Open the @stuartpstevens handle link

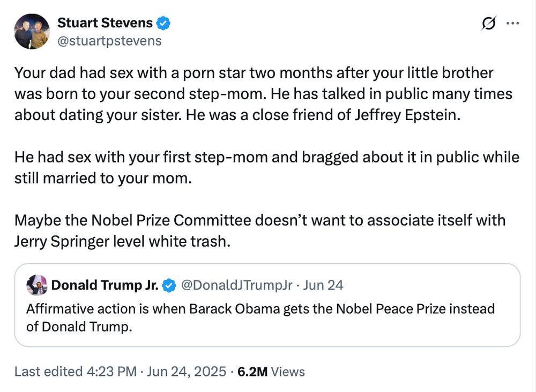pos(109,41)
